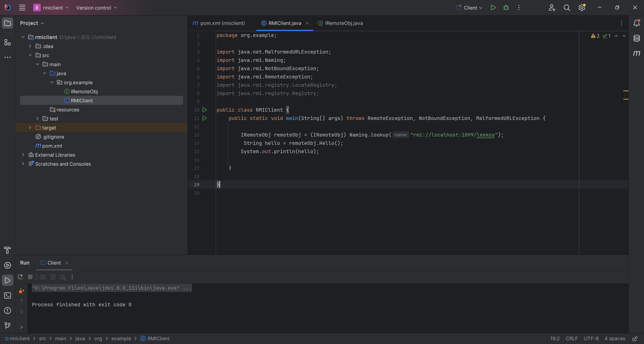
Task: Click the run gutter arrow on line 11
Action: [x=205, y=118]
